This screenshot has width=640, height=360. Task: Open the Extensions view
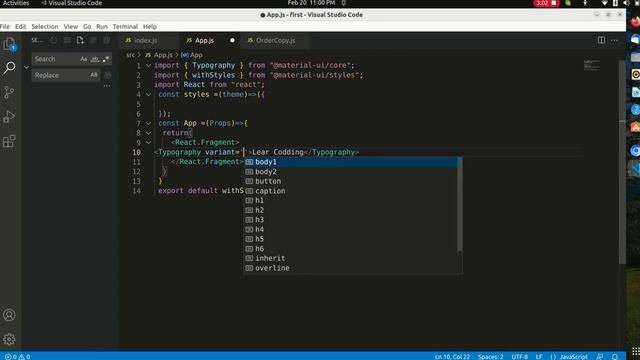tap(9, 141)
